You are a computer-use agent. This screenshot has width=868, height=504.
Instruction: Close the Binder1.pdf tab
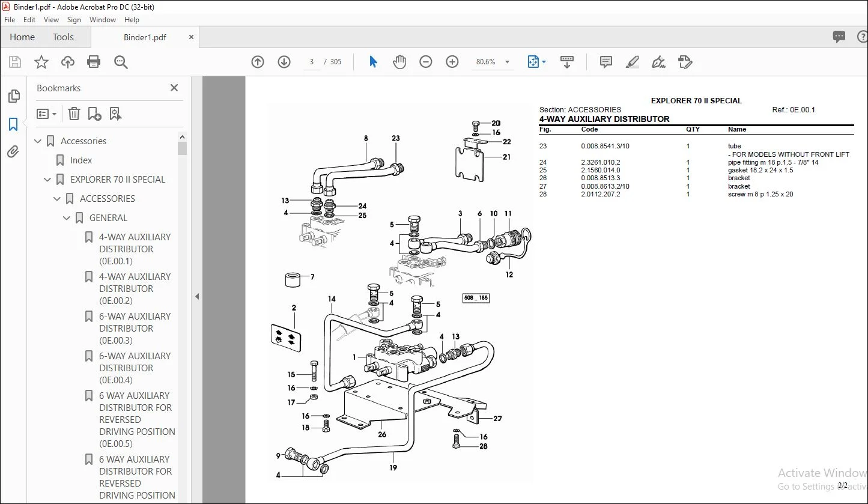pyautogui.click(x=191, y=37)
